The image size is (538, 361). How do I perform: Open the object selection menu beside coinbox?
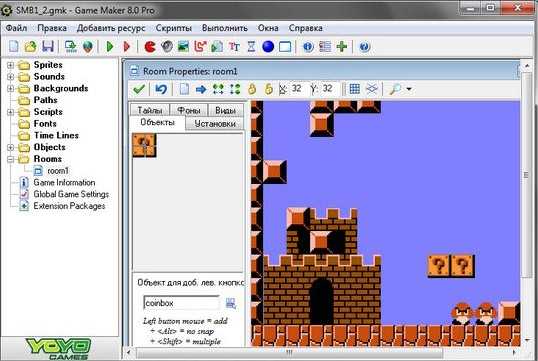(231, 303)
